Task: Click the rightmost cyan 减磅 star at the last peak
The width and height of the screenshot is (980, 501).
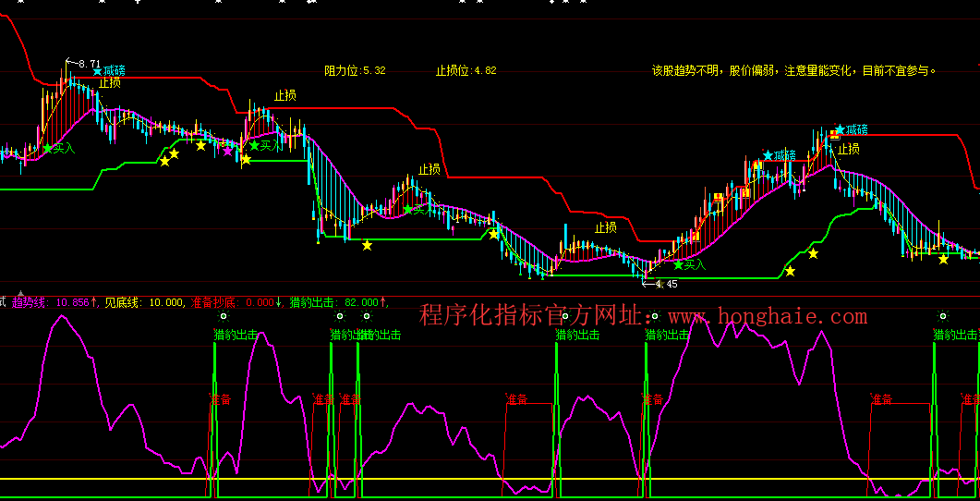Action: click(840, 129)
